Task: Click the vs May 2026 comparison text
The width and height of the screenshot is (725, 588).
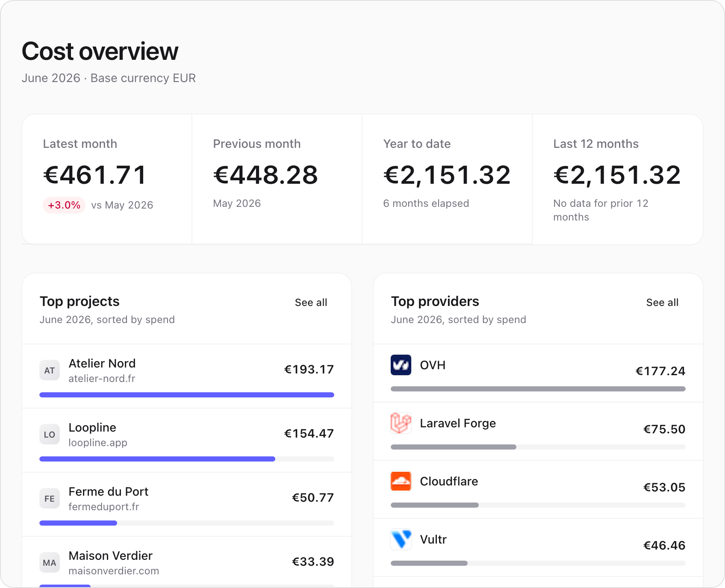Action: (x=122, y=205)
